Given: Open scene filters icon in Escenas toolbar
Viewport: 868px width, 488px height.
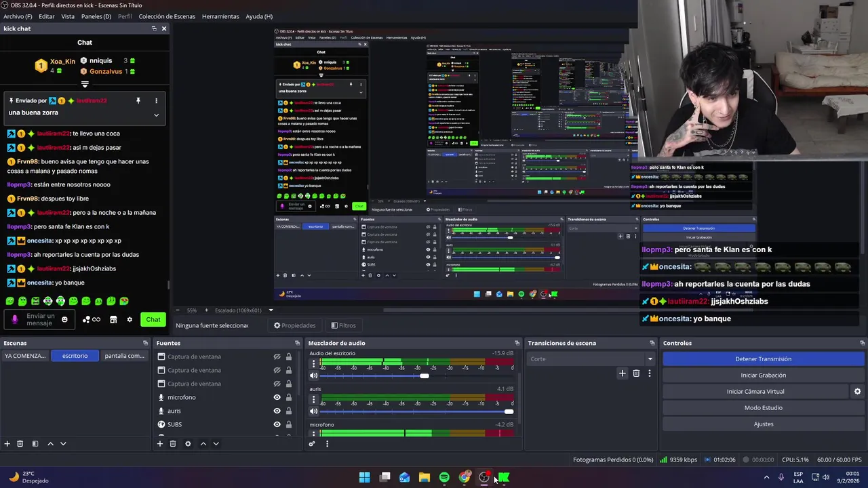Looking at the screenshot, I should (x=35, y=444).
